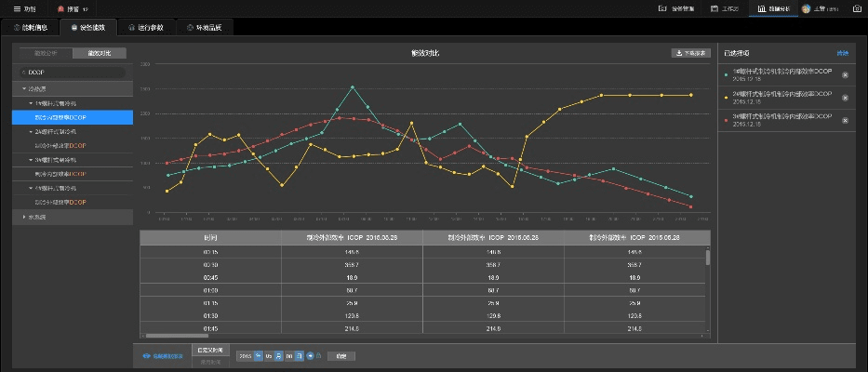The image size is (868, 372).
Task: Expand the 水系统 tree group
Action: (x=25, y=217)
